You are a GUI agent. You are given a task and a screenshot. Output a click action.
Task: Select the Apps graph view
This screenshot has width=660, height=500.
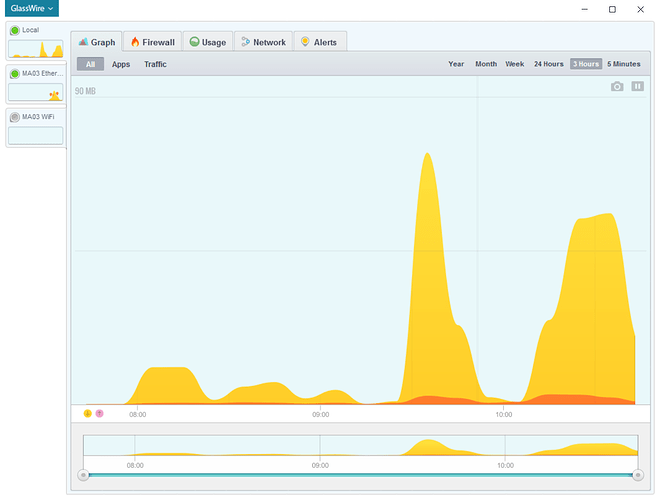coord(121,64)
